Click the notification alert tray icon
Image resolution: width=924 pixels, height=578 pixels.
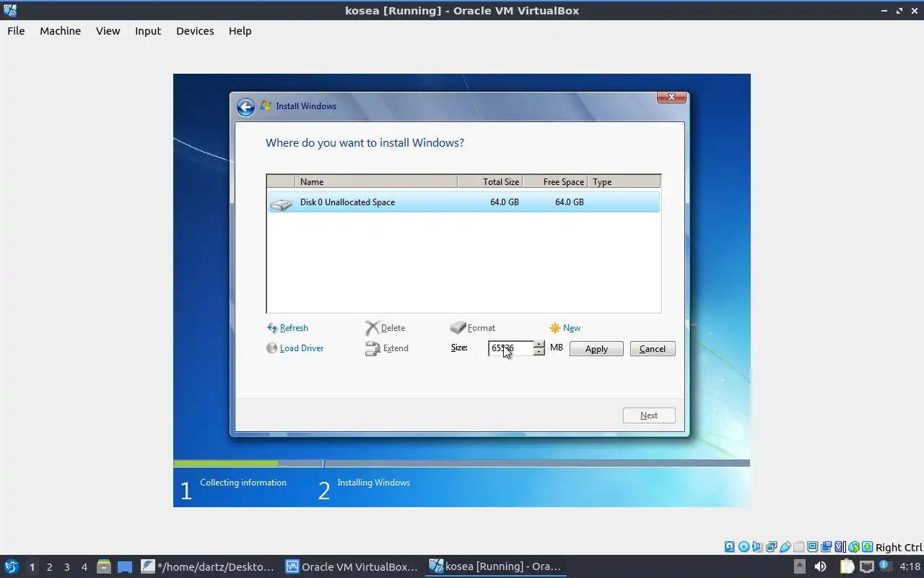point(885,565)
